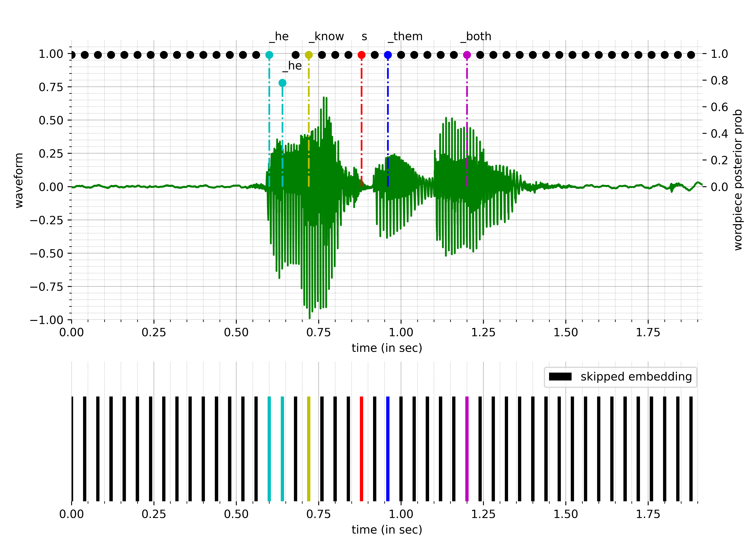Select the blue bar in lower chart
The height and width of the screenshot is (545, 756).
click(x=388, y=448)
